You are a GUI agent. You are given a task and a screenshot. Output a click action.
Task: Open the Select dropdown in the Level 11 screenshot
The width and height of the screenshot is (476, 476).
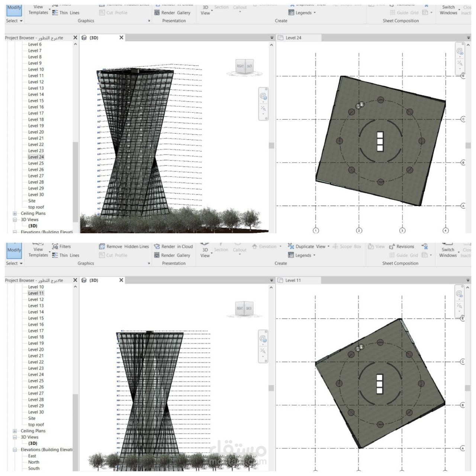coord(14,263)
